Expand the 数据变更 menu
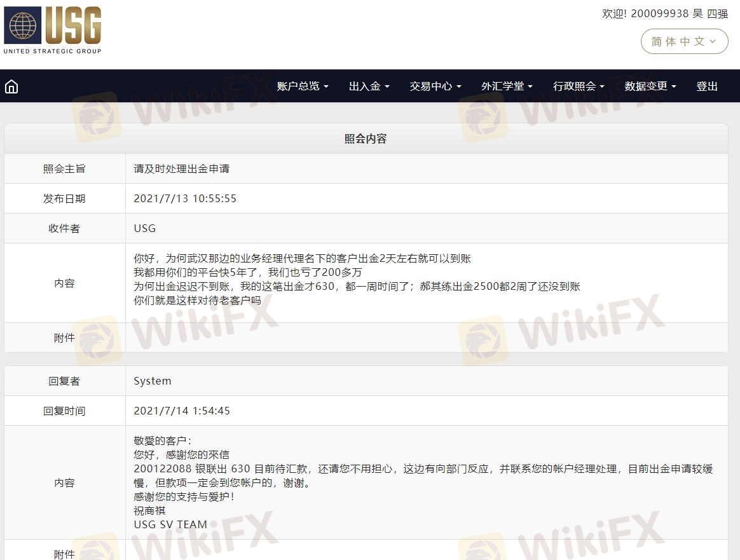The image size is (740, 560). [650, 86]
